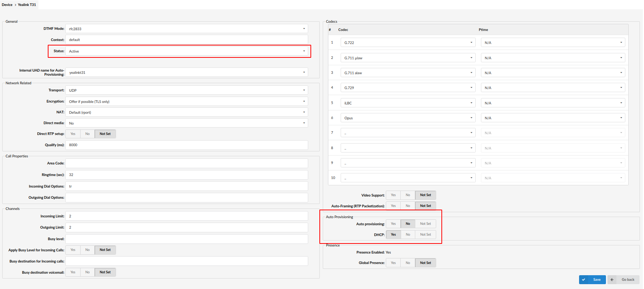Set Apply Busy Level for Incoming Calls to Yes
This screenshot has width=644, height=289.
(73, 250)
